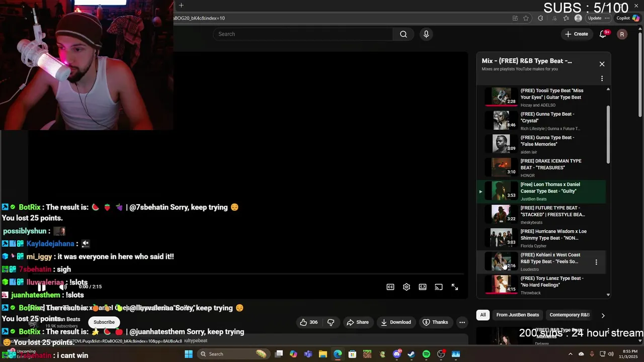Click the playlist panel scrollbar
This screenshot has height=362, width=644.
click(x=608, y=135)
